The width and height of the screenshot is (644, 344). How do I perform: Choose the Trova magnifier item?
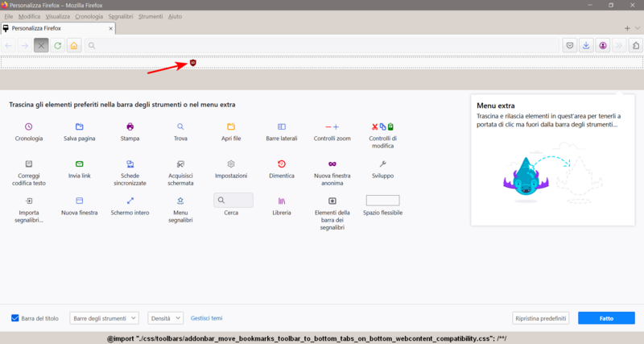click(x=180, y=126)
